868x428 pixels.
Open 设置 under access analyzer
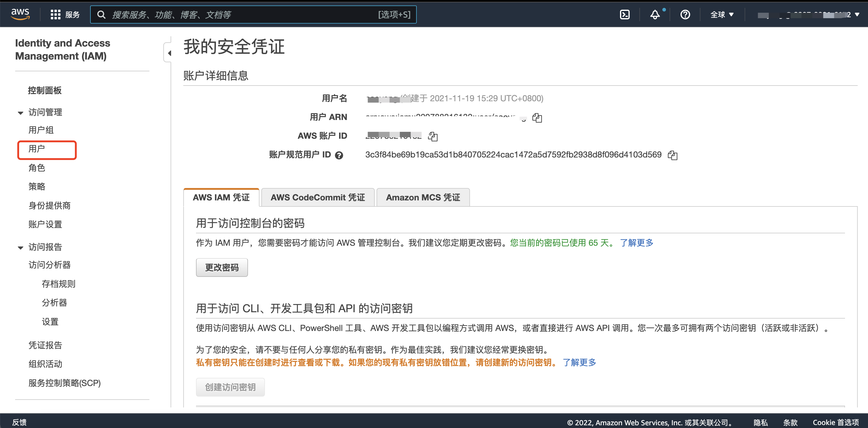pyautogui.click(x=50, y=322)
